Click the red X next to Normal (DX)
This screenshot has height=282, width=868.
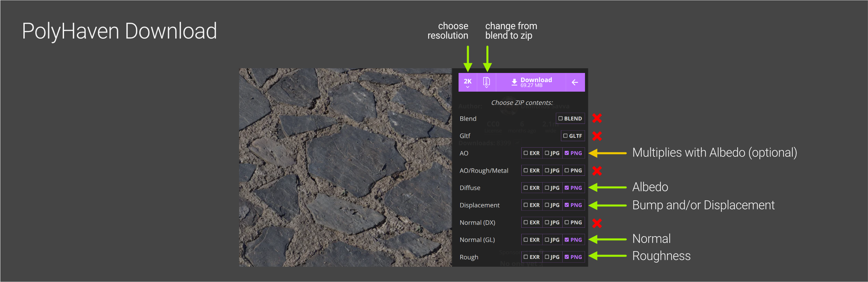[x=597, y=223]
